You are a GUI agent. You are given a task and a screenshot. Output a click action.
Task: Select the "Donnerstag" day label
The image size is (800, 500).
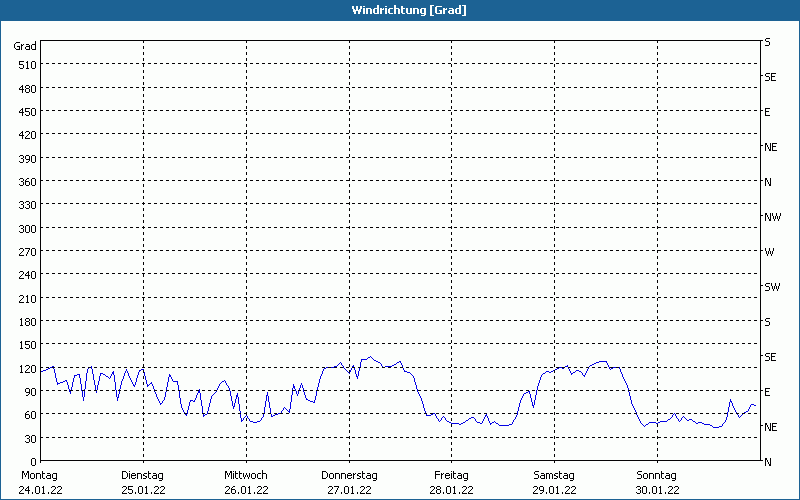pyautogui.click(x=349, y=476)
